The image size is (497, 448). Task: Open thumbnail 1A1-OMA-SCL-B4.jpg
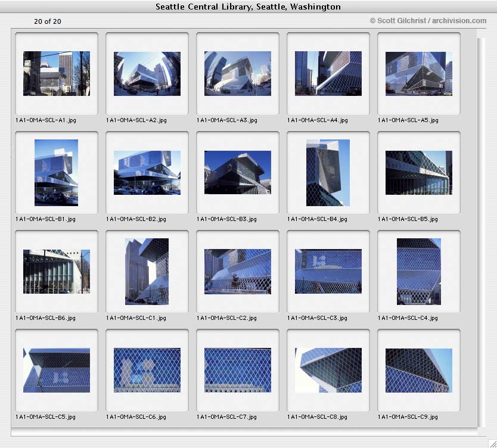pos(328,173)
